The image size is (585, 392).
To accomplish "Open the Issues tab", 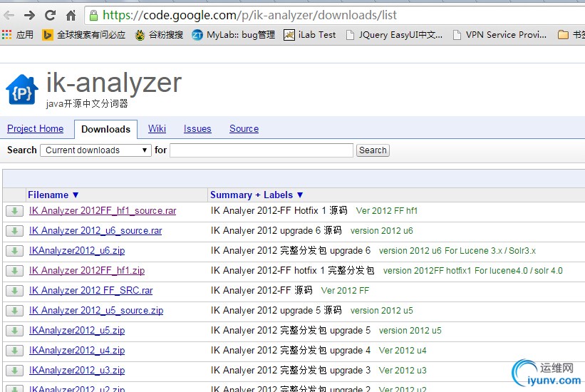I will coord(197,129).
